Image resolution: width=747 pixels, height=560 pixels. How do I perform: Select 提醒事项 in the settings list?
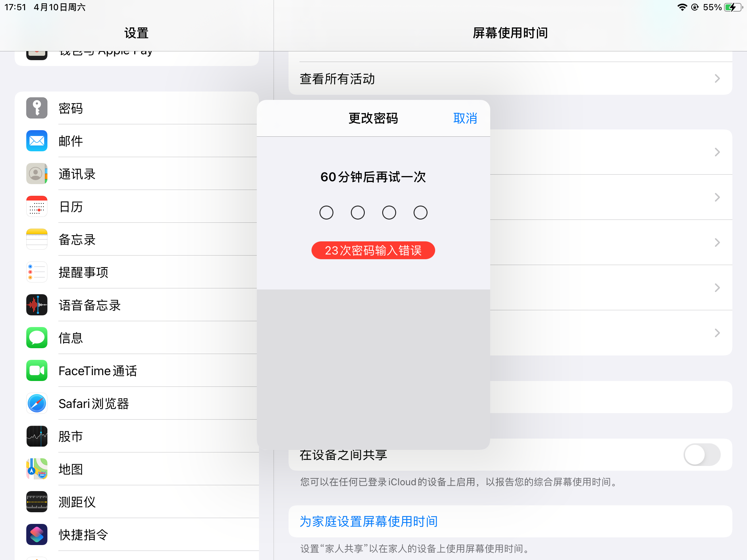[x=84, y=272]
